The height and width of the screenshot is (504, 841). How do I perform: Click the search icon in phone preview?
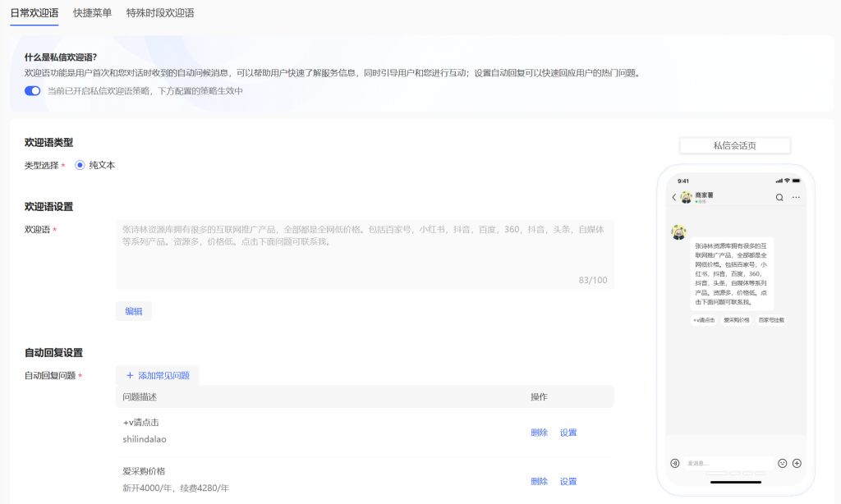(779, 197)
